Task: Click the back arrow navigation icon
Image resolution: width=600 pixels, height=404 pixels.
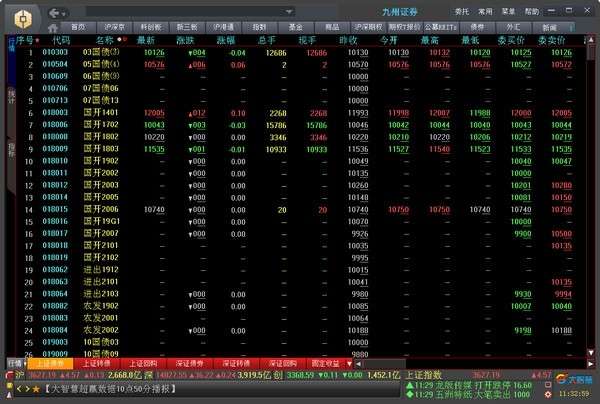Action: pyautogui.click(x=54, y=13)
